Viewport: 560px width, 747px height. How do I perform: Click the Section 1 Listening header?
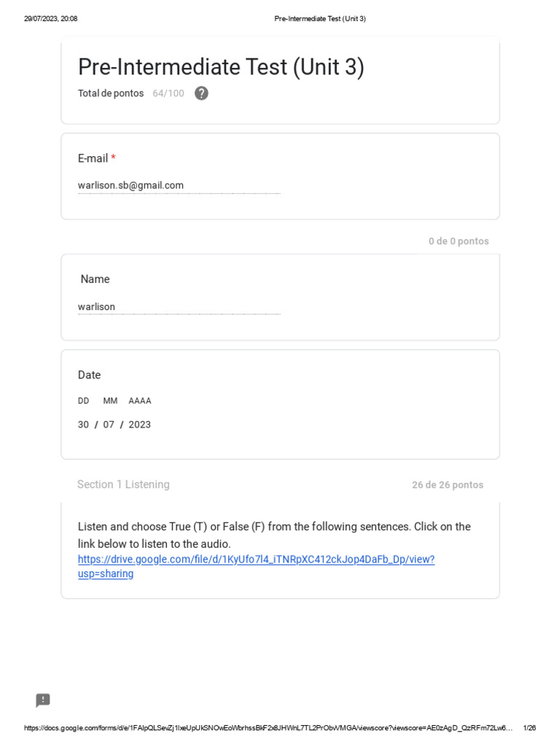(x=123, y=484)
